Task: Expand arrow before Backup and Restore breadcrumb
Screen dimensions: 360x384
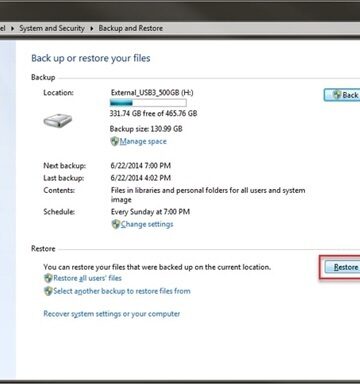Action: point(92,29)
